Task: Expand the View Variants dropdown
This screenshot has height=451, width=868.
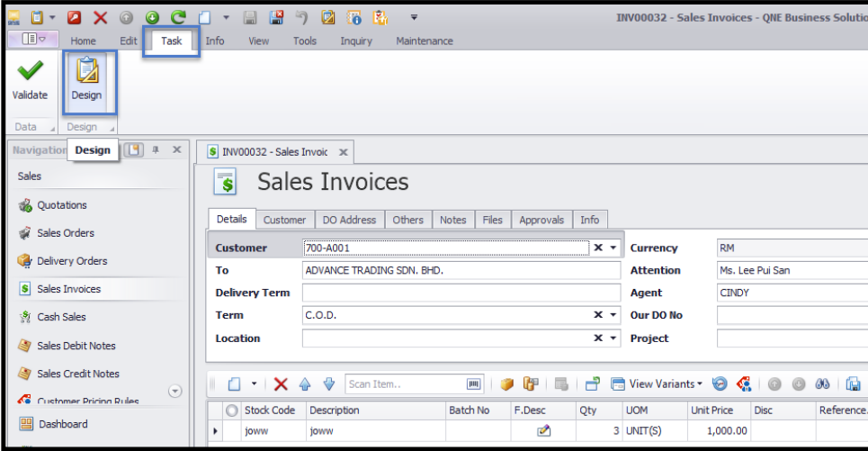Action: click(700, 384)
